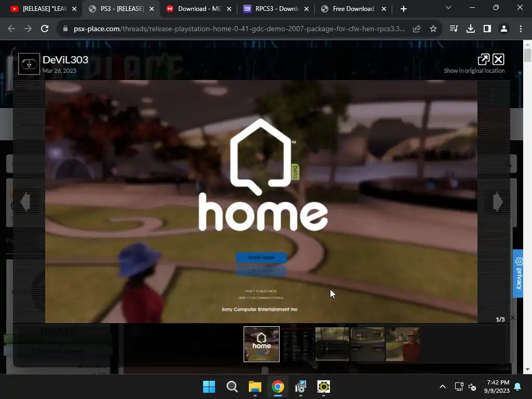Image resolution: width=532 pixels, height=399 pixels.
Task: Open the notification bell in tray
Action: point(518,387)
